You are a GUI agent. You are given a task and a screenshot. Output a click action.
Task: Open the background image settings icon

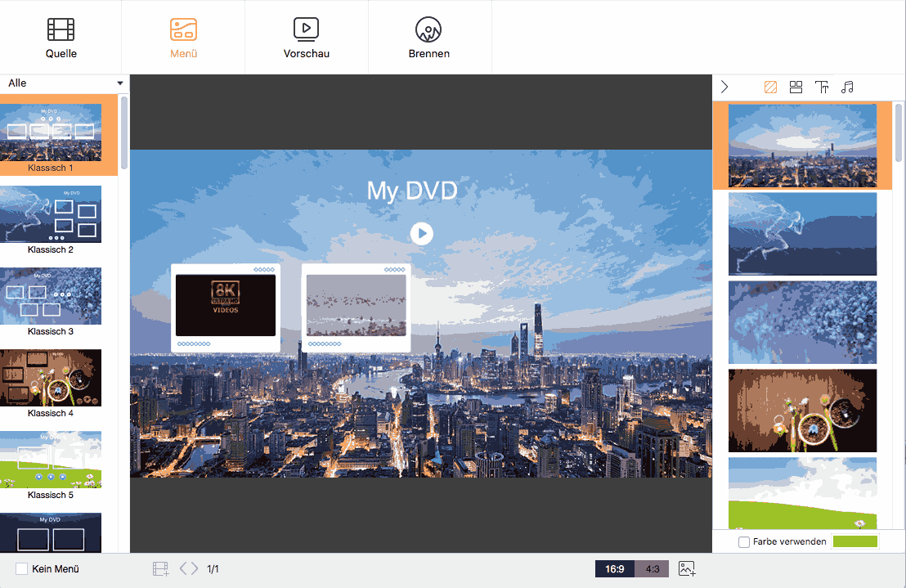point(770,88)
